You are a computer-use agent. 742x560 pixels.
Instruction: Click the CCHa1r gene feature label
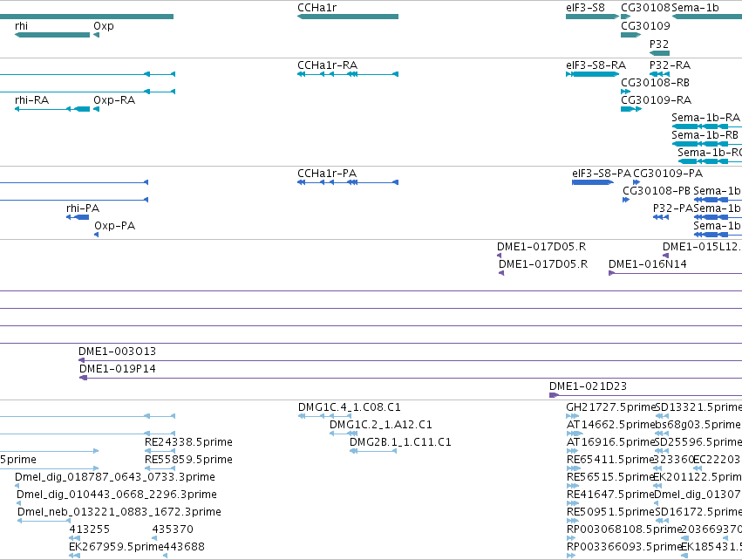coord(317,8)
